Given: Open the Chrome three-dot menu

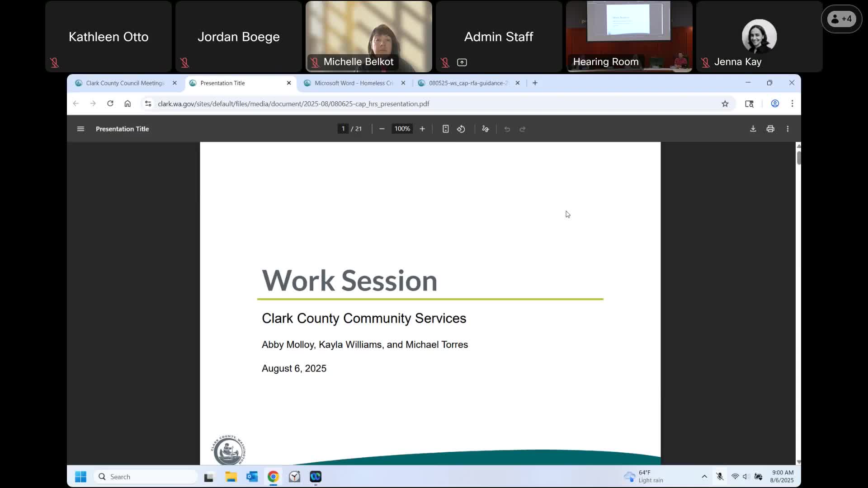Looking at the screenshot, I should [792, 104].
